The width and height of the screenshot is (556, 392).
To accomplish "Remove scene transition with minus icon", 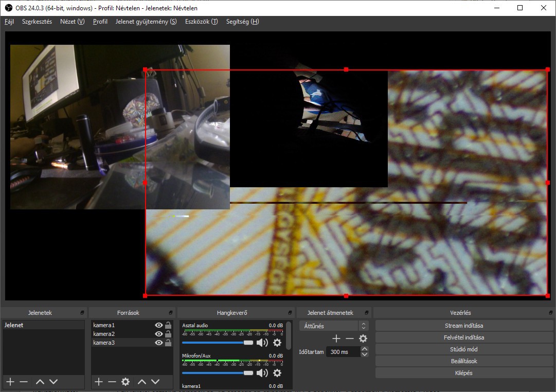I will point(350,338).
